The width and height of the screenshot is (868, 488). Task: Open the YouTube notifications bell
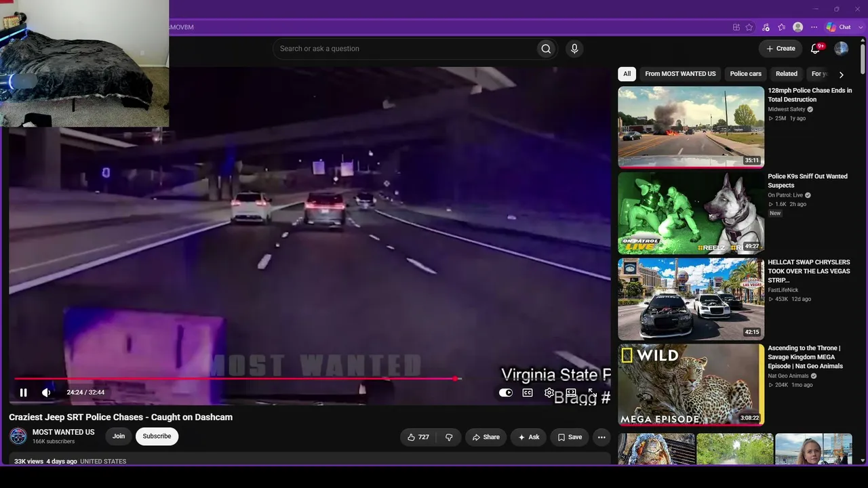(816, 49)
